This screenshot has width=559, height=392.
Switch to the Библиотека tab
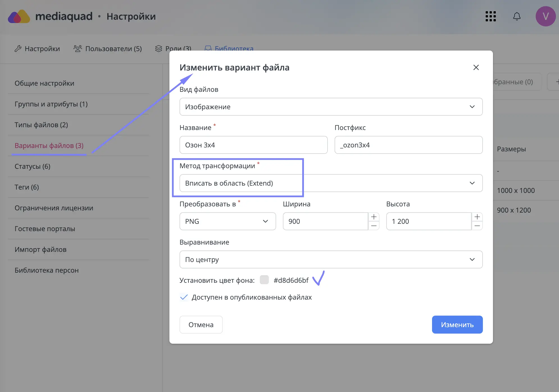point(229,48)
